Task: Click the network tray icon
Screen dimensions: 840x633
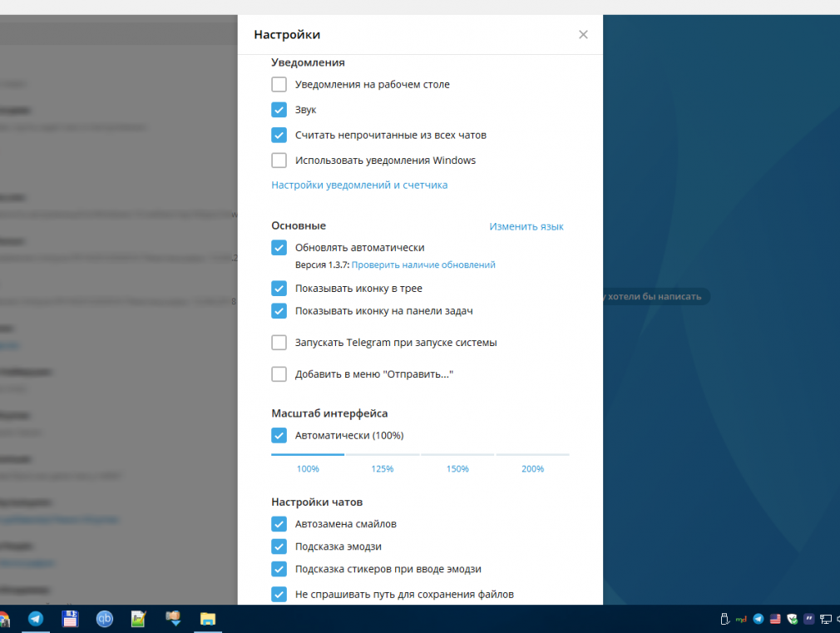Action: [826, 620]
